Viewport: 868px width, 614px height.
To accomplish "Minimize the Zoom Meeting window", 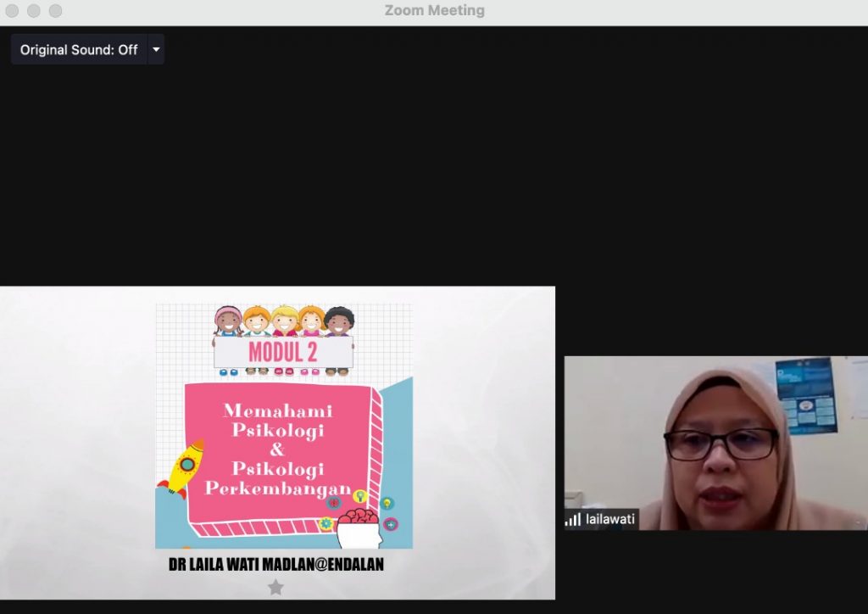I will click(34, 11).
